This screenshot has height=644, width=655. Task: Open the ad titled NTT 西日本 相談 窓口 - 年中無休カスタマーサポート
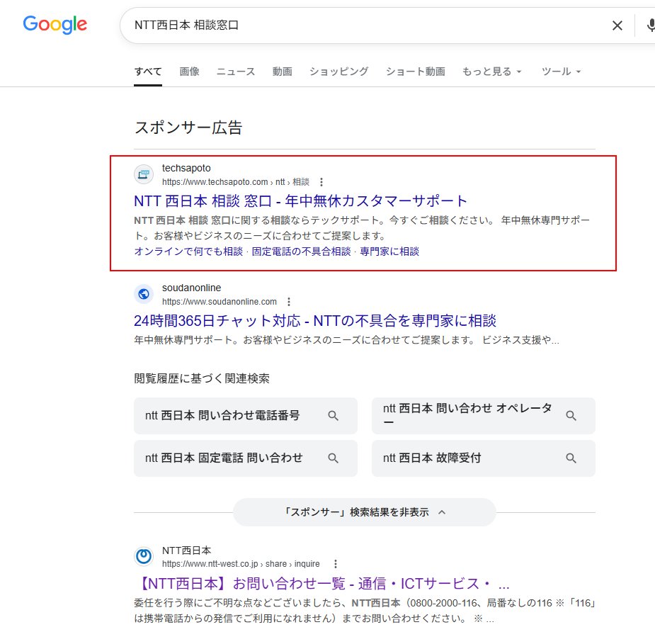pyautogui.click(x=300, y=201)
